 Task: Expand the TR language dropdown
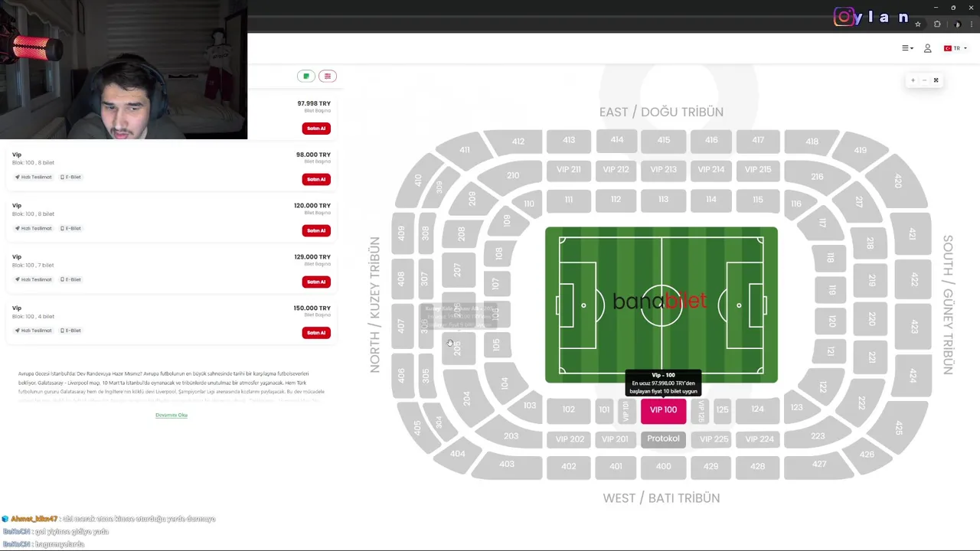pos(955,48)
